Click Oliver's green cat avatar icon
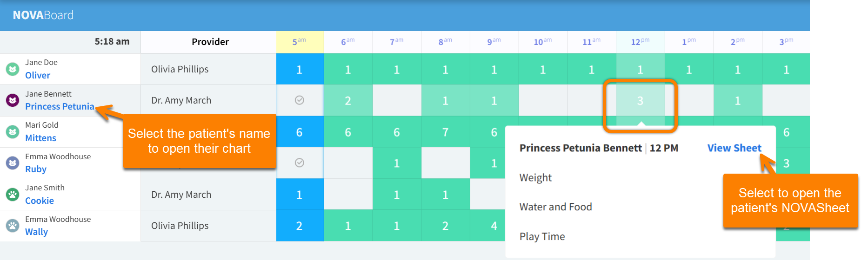 tap(13, 69)
